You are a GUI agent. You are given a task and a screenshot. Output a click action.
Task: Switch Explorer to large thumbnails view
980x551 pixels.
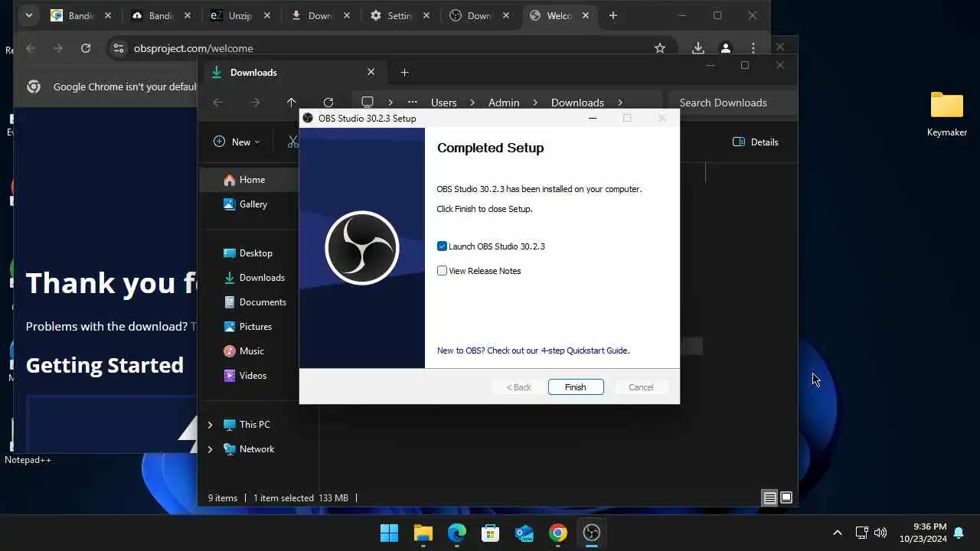click(x=786, y=498)
